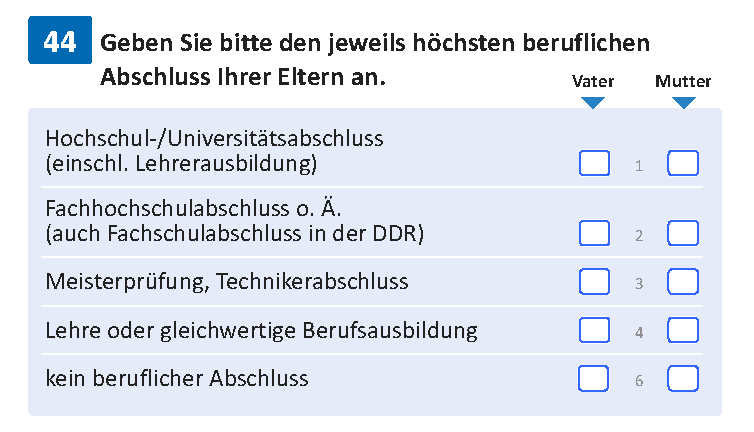Tick Mutter checkbox for Fachhochschulabschluss o. Ä.
The width and height of the screenshot is (754, 432).
(x=683, y=233)
